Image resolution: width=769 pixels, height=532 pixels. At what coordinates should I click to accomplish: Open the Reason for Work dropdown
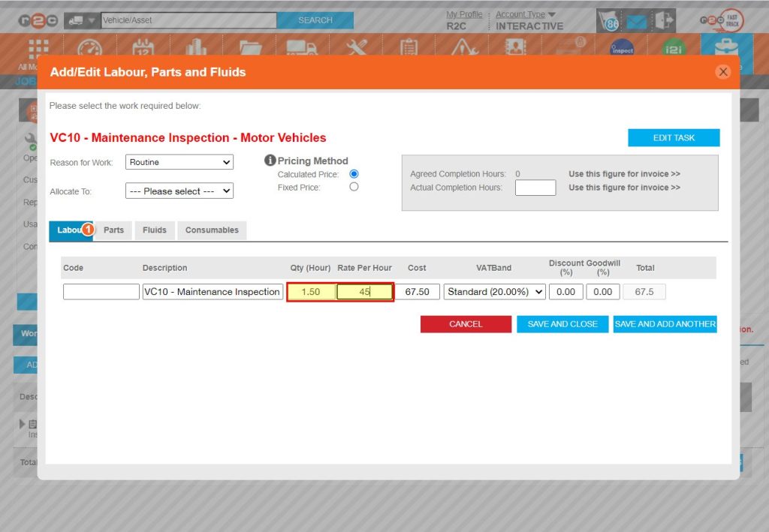coord(179,162)
